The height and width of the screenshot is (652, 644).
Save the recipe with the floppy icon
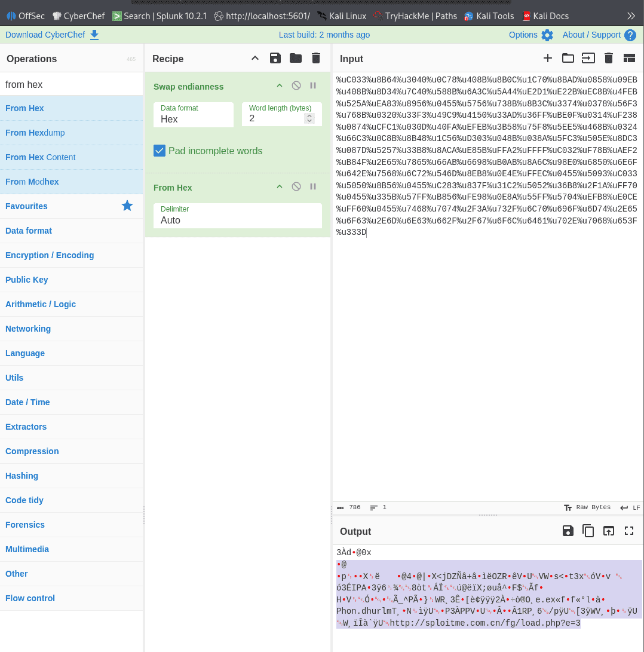(x=275, y=58)
